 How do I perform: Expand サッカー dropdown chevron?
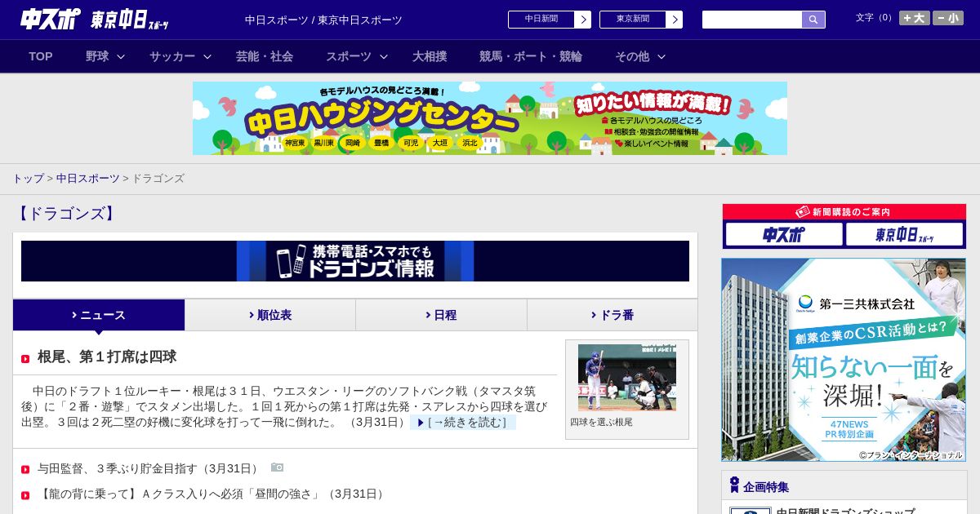coord(207,56)
